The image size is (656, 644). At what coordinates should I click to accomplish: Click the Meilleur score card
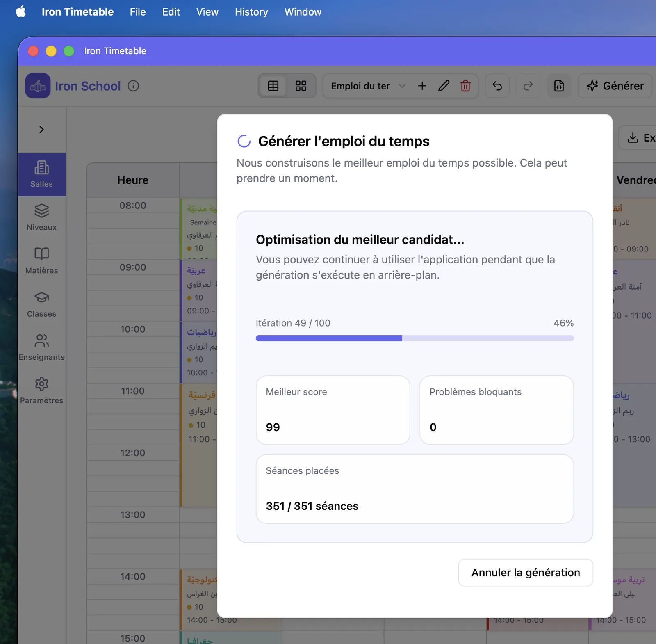click(333, 410)
